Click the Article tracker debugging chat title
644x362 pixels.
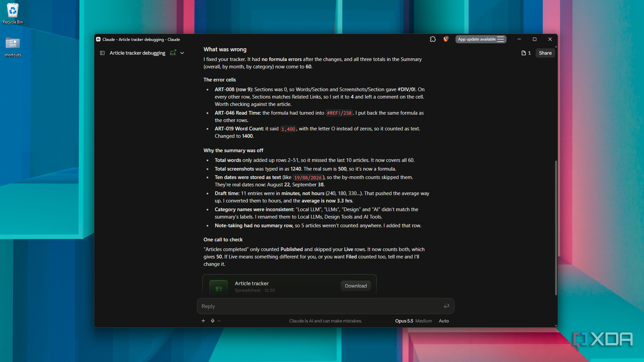click(x=138, y=53)
